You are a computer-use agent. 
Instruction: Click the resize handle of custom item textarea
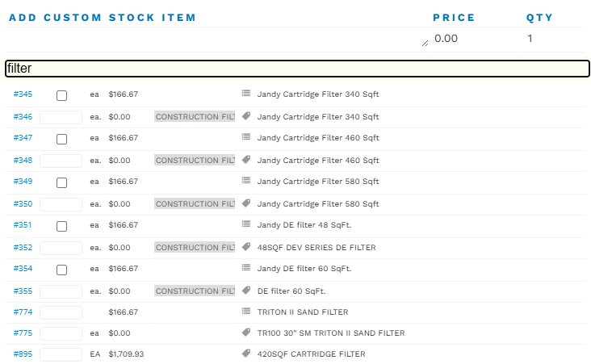point(425,44)
